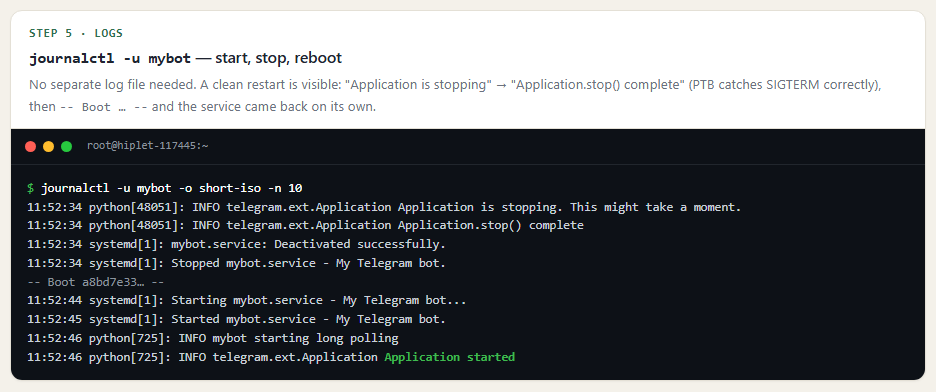Click the terminal title root@hiplet-117445:~
Image resolution: width=936 pixels, height=392 pixels.
[x=147, y=146]
